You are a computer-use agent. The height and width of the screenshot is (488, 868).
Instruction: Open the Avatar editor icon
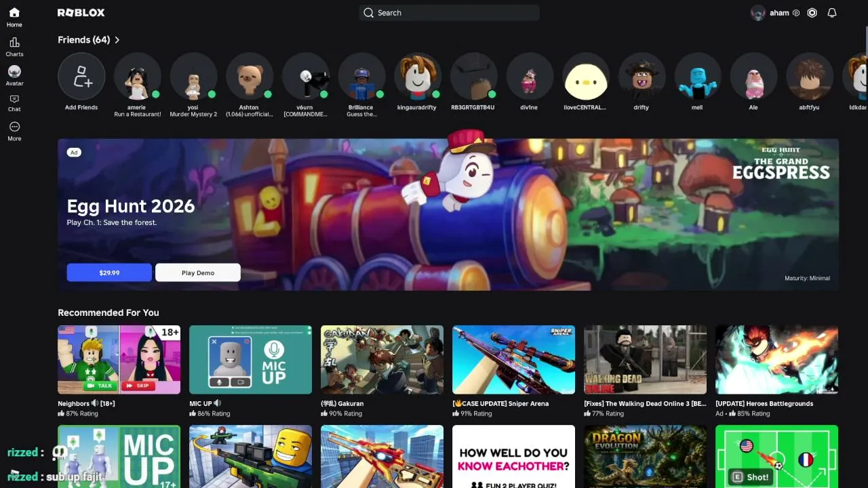pos(14,71)
